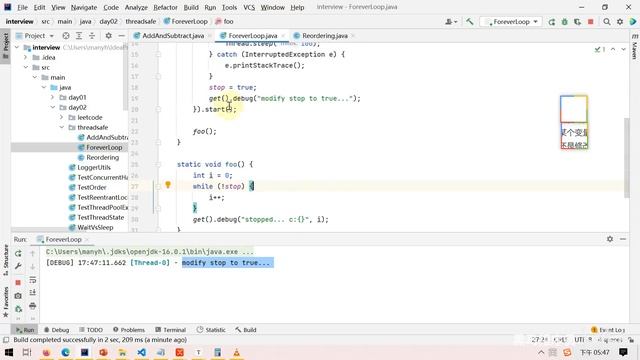Image resolution: width=640 pixels, height=360 pixels.
Task: Click the colorful plugin icon at far top right
Action: 633,22
